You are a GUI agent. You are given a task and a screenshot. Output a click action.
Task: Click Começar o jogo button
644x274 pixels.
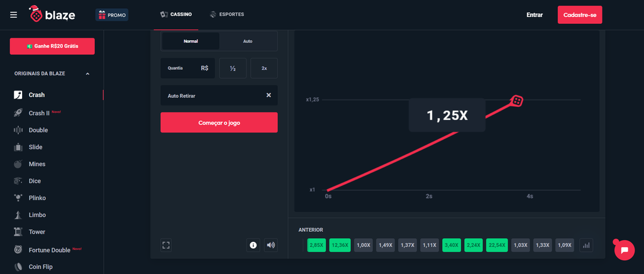(219, 123)
